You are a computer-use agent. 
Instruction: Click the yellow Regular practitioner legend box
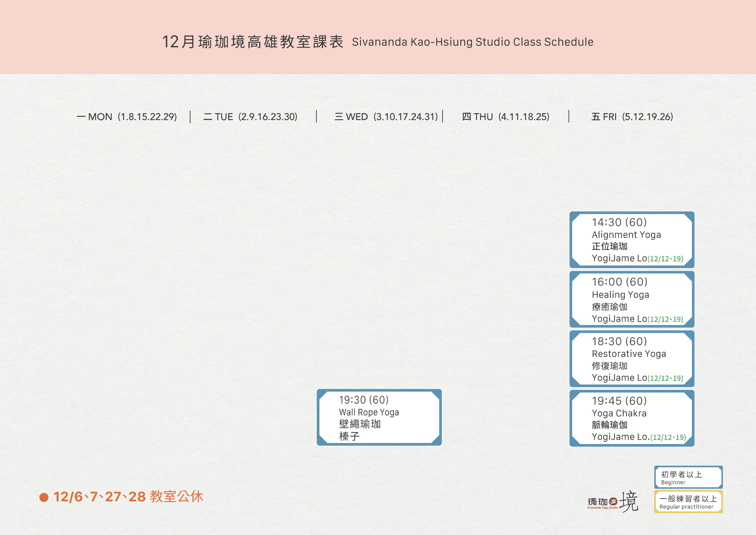(x=688, y=501)
